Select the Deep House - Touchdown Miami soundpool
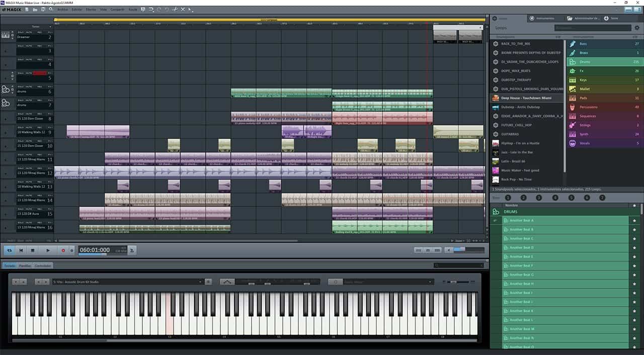Image resolution: width=644 pixels, height=355 pixels. coord(528,98)
